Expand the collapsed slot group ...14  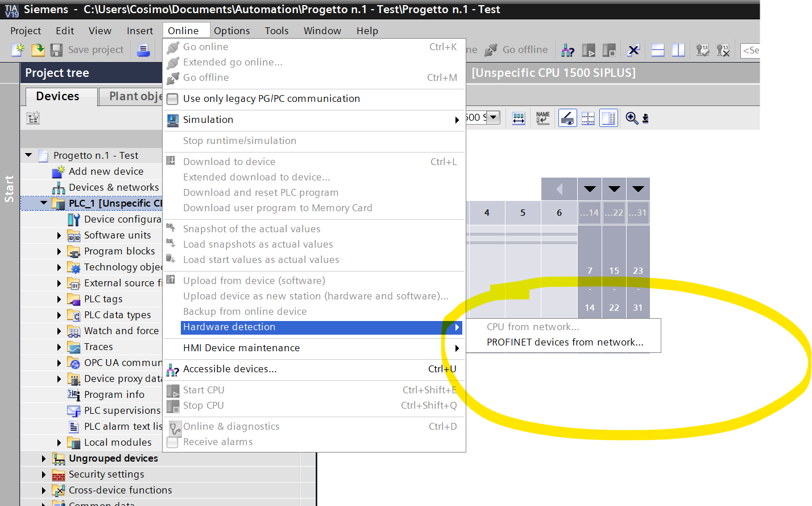[590, 189]
